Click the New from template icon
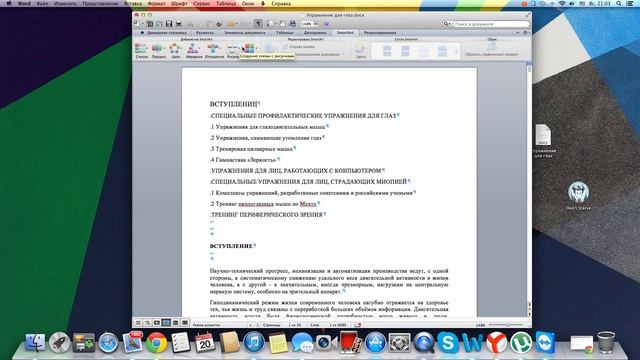640x360 pixels. point(150,24)
